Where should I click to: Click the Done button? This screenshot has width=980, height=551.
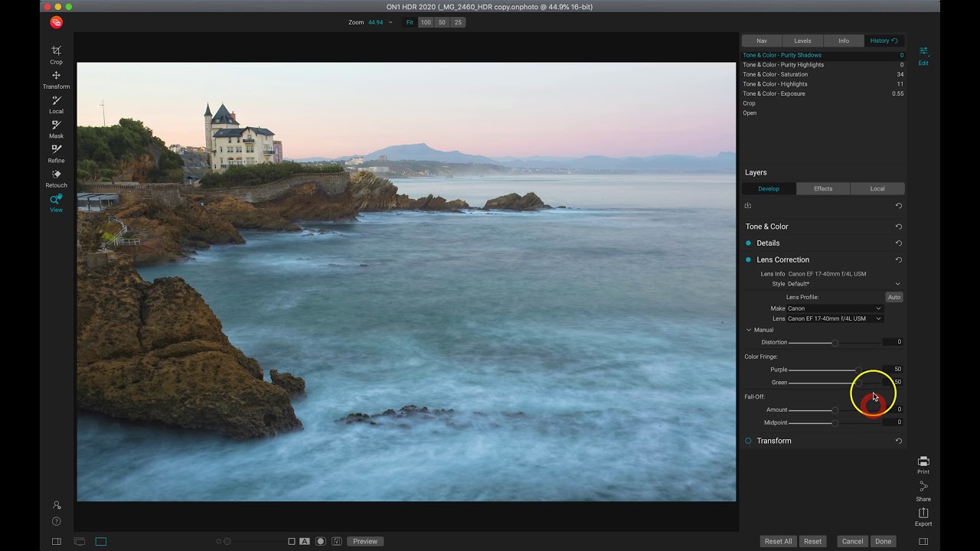[x=884, y=541]
